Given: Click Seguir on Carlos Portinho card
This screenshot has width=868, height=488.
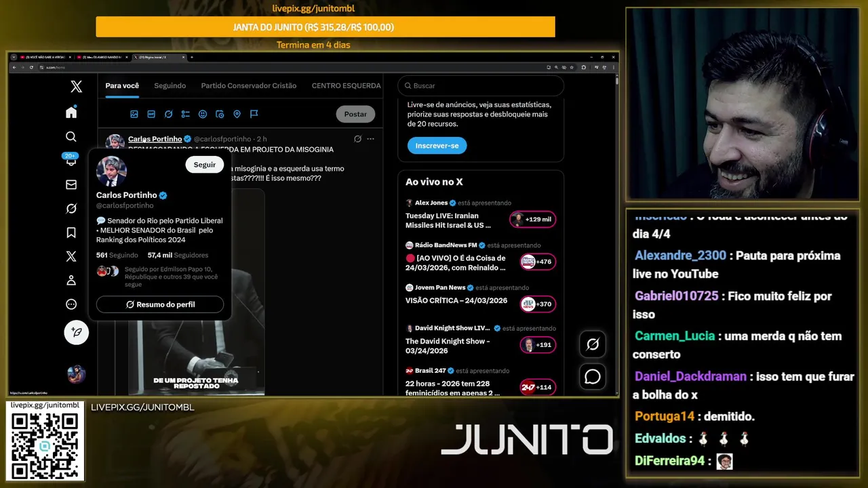Looking at the screenshot, I should (x=204, y=165).
